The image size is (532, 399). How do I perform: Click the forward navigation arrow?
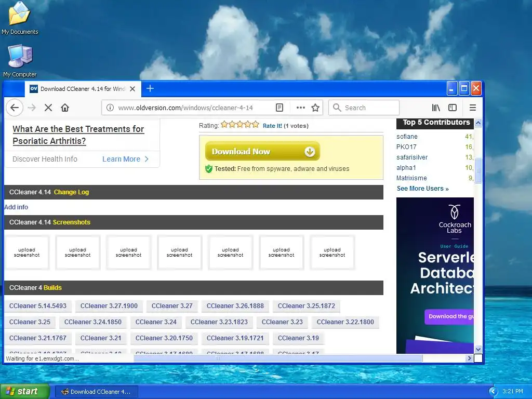tap(32, 108)
